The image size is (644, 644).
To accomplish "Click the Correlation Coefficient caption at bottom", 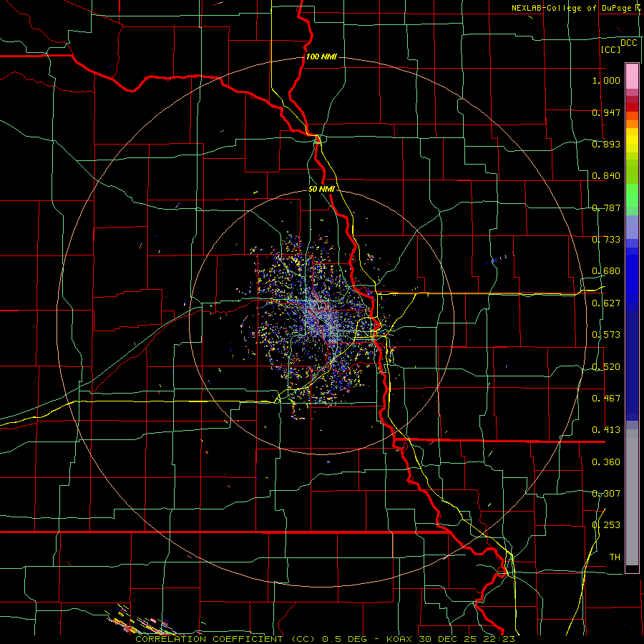I will (x=325, y=639).
